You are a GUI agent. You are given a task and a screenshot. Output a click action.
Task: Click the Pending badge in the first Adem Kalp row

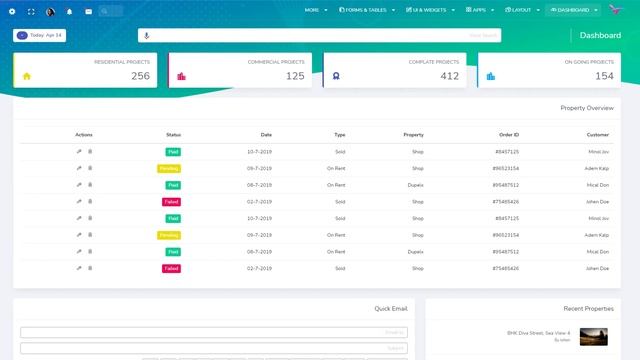169,169
